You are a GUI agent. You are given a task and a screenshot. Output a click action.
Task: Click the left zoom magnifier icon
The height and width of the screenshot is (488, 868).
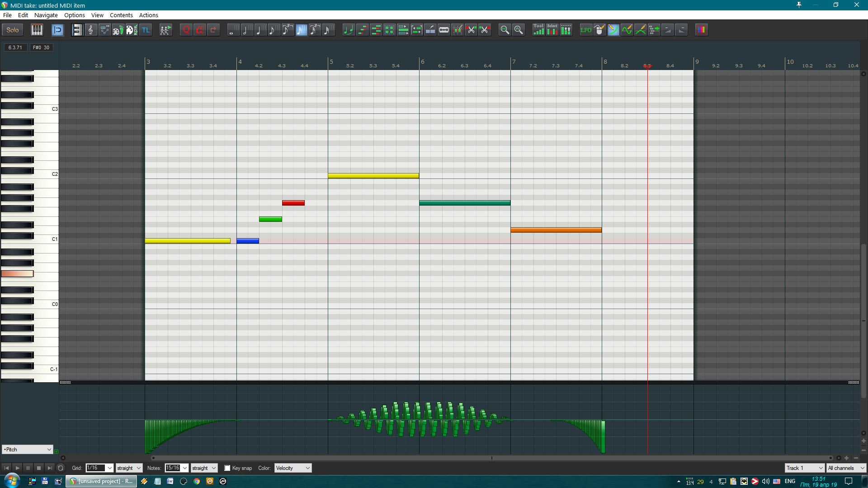pyautogui.click(x=505, y=30)
